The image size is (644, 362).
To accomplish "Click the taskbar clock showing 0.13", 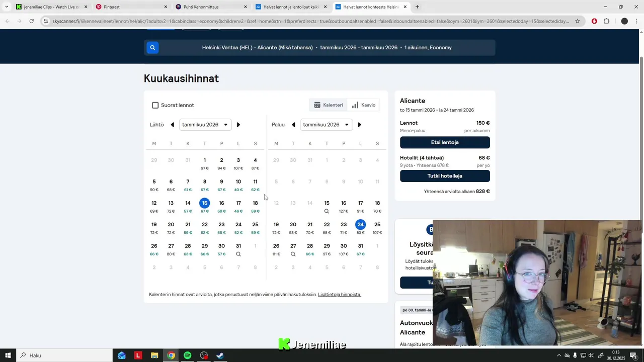I will [616, 355].
